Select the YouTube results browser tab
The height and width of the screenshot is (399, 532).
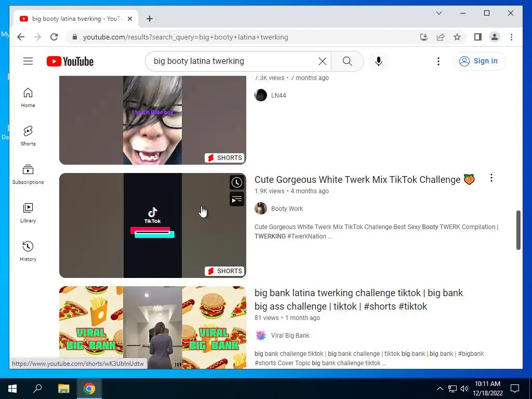pyautogui.click(x=76, y=19)
